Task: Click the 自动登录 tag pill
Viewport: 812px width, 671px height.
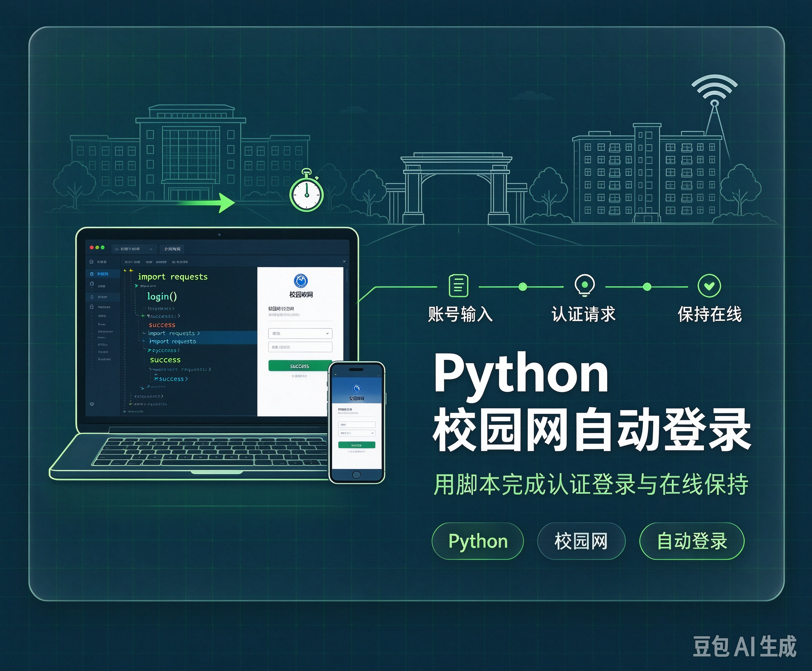Action: 692,541
